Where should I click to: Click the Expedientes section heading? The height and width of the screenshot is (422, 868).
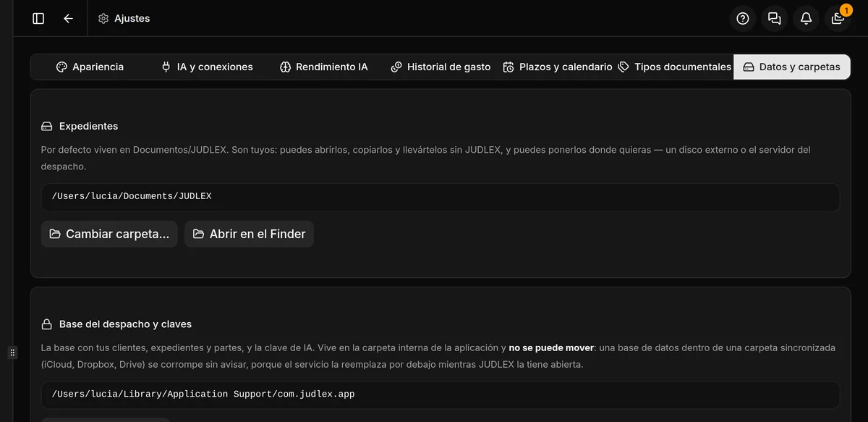pos(88,126)
